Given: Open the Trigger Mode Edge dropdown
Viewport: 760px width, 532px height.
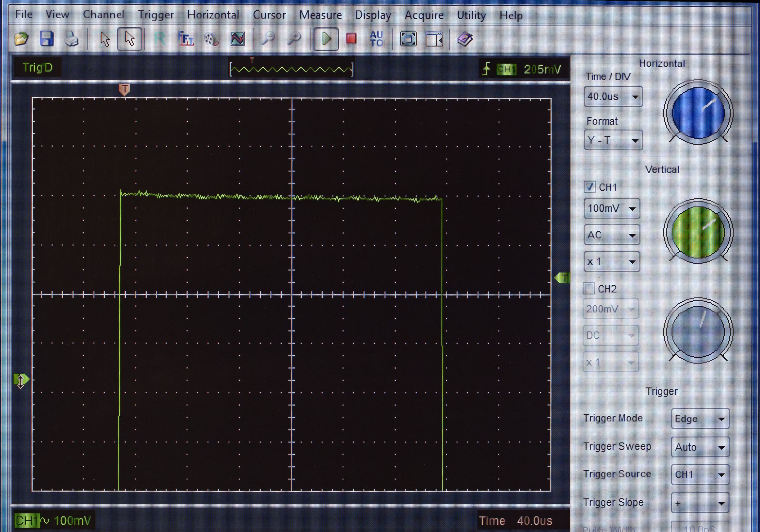Looking at the screenshot, I should click(x=700, y=419).
